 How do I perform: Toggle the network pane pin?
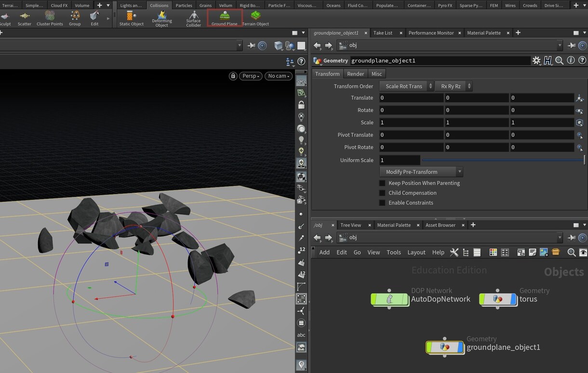[572, 237]
